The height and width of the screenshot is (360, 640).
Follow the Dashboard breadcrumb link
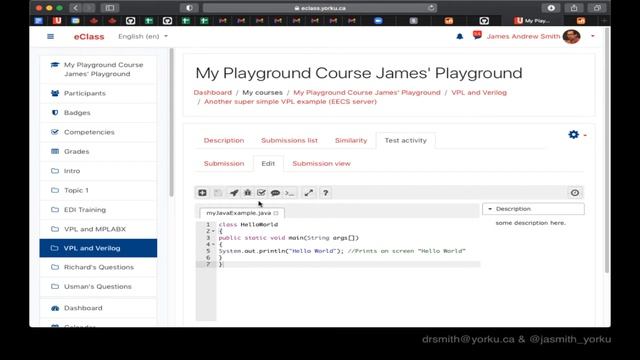point(213,93)
